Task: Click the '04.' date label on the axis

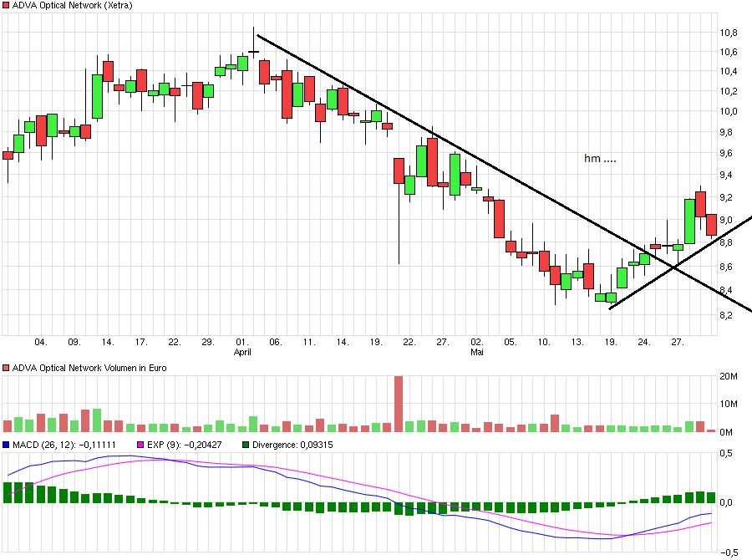Action: tap(41, 342)
